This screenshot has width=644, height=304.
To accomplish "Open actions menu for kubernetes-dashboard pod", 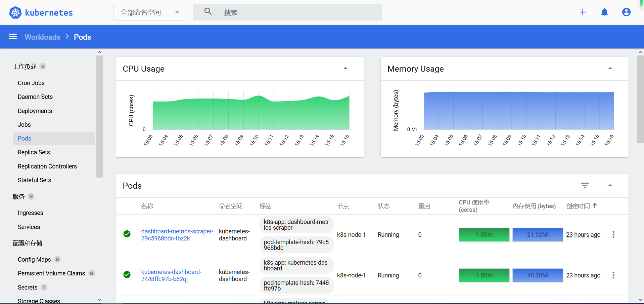I will [613, 275].
